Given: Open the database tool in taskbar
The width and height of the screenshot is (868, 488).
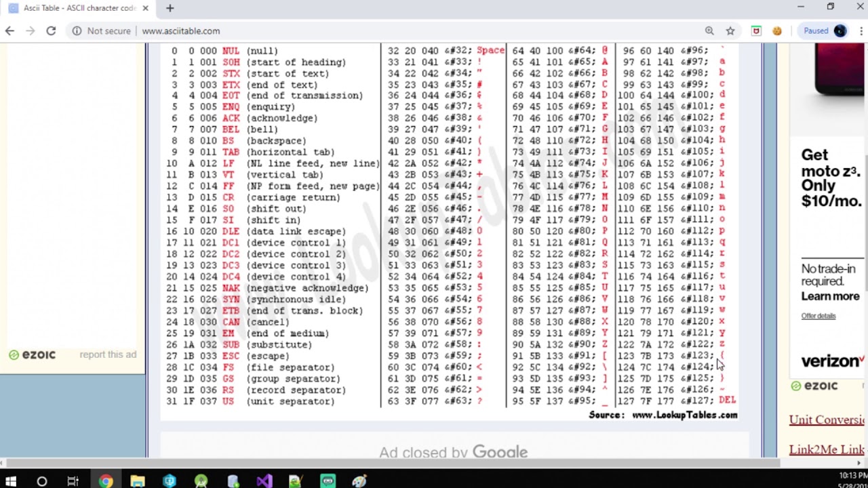Looking at the screenshot, I should [x=233, y=481].
